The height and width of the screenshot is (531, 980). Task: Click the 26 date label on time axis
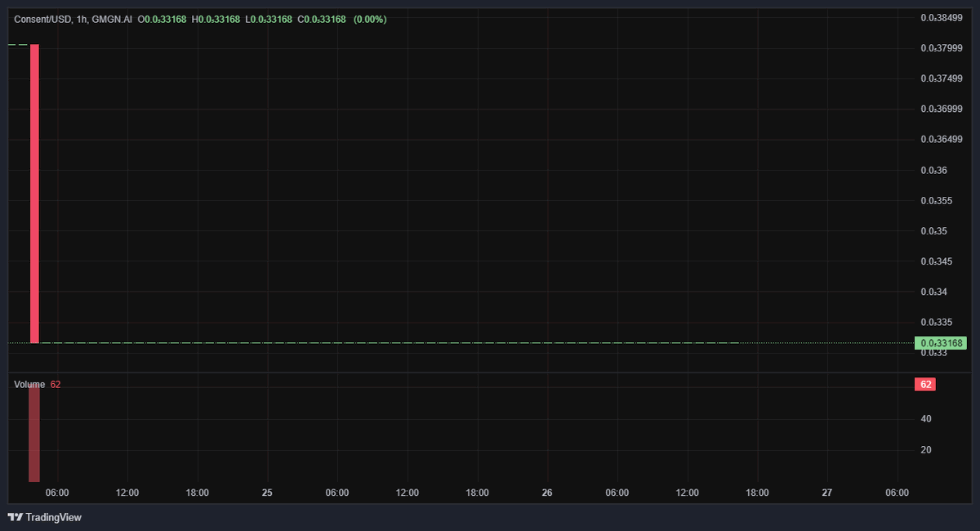(547, 493)
